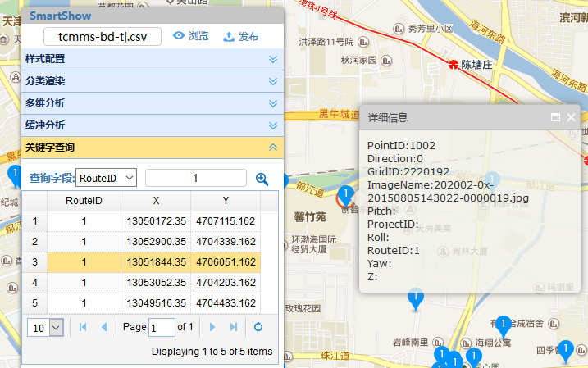Click the tcmms-bd-tj.csv filename field
The image size is (588, 368).
click(x=103, y=36)
